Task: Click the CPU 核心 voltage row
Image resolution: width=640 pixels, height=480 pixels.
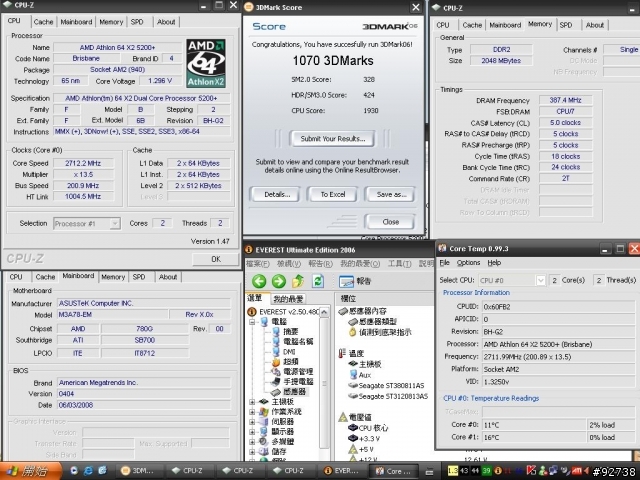Action: (x=369, y=428)
